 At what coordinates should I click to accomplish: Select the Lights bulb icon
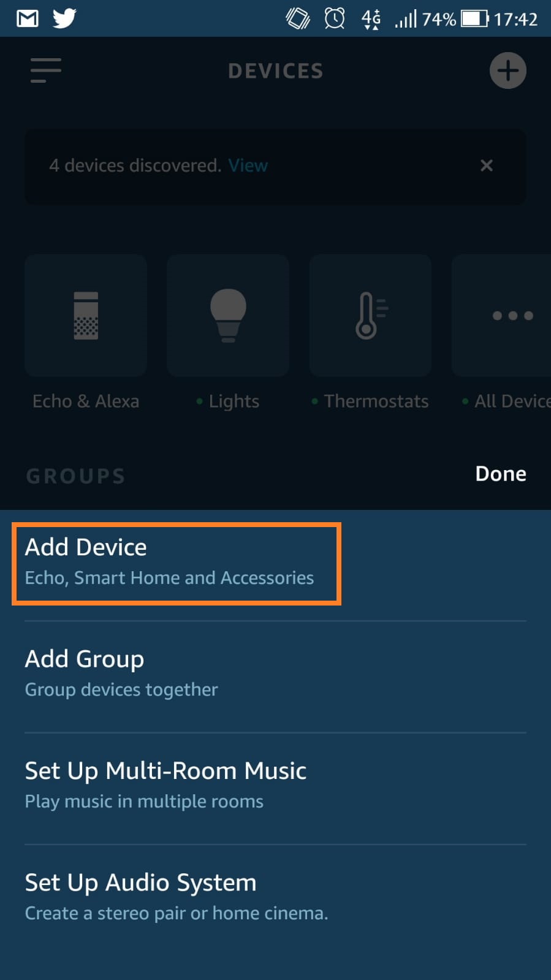click(x=228, y=316)
